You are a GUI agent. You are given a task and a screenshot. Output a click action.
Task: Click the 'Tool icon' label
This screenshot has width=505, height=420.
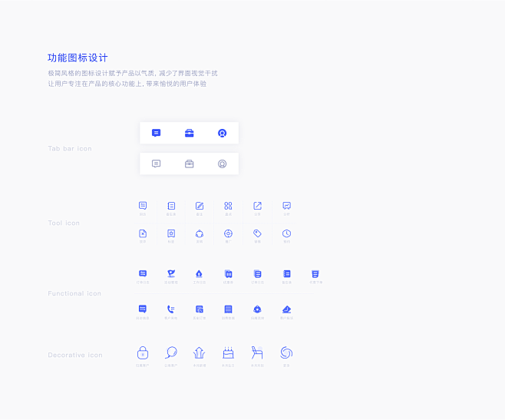click(x=64, y=223)
